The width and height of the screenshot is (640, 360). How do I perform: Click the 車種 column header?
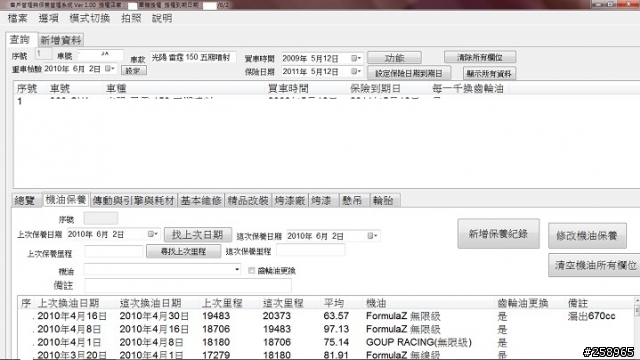coord(184,88)
